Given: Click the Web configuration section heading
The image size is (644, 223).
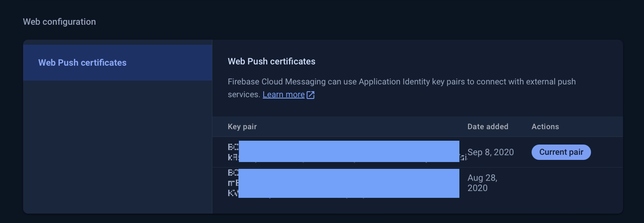Looking at the screenshot, I should tap(59, 22).
